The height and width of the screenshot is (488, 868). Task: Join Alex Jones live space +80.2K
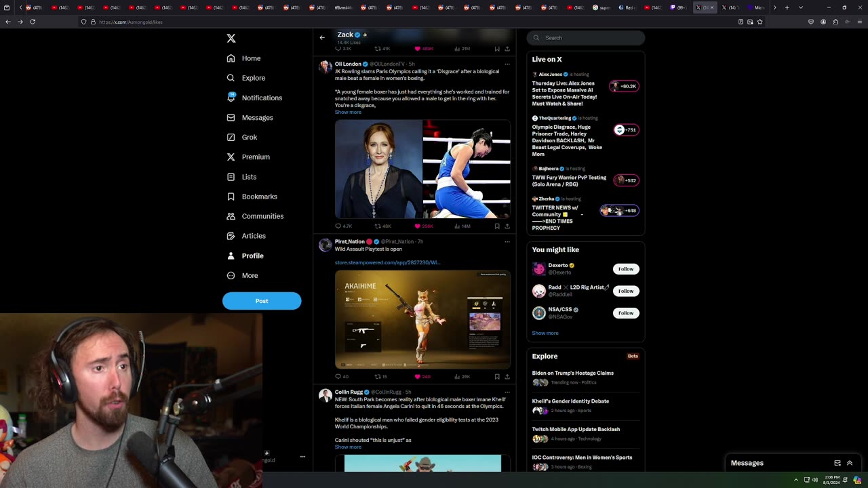[x=625, y=86]
